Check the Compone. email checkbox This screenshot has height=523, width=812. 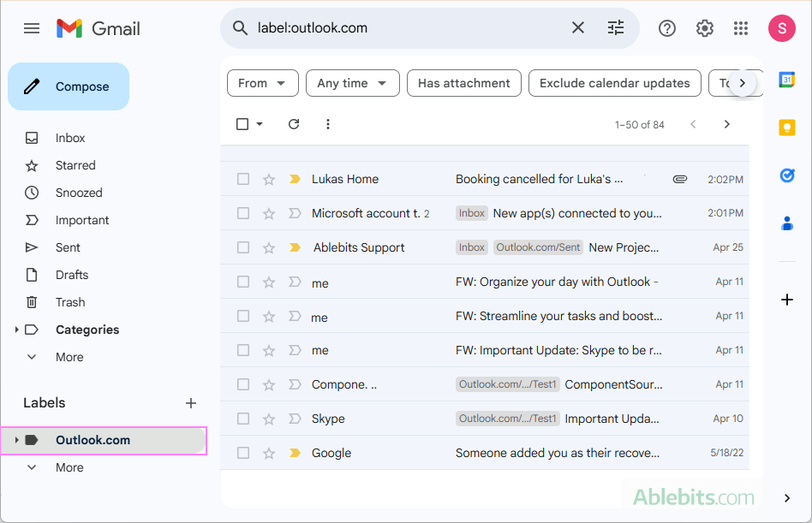coord(243,384)
